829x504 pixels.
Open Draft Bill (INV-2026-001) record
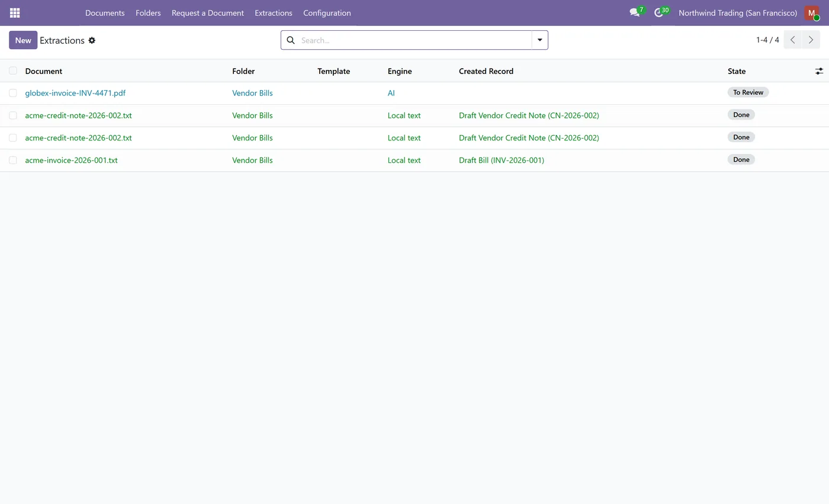pyautogui.click(x=502, y=160)
